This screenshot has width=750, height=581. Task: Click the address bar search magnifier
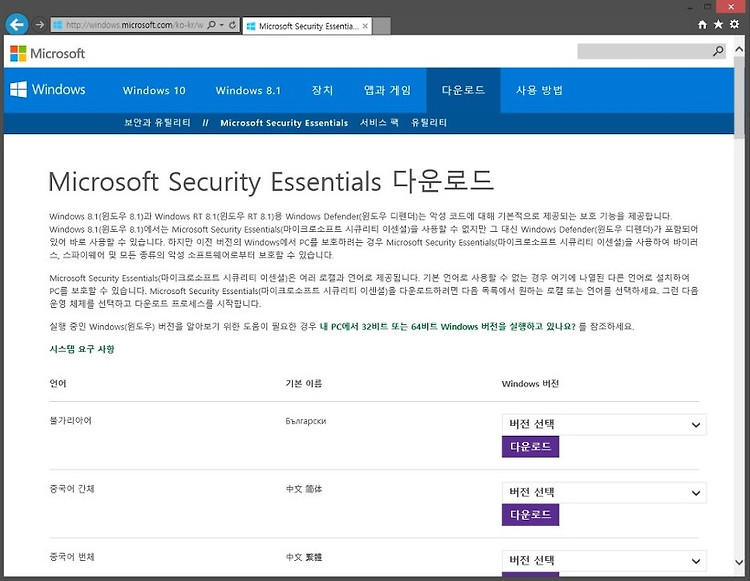[x=211, y=25]
